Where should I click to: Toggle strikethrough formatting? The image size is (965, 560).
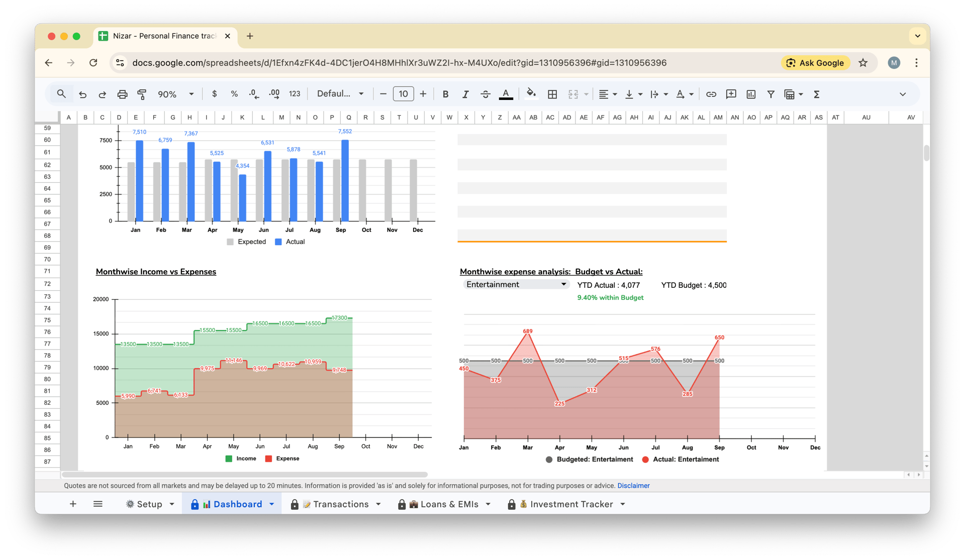click(x=485, y=94)
